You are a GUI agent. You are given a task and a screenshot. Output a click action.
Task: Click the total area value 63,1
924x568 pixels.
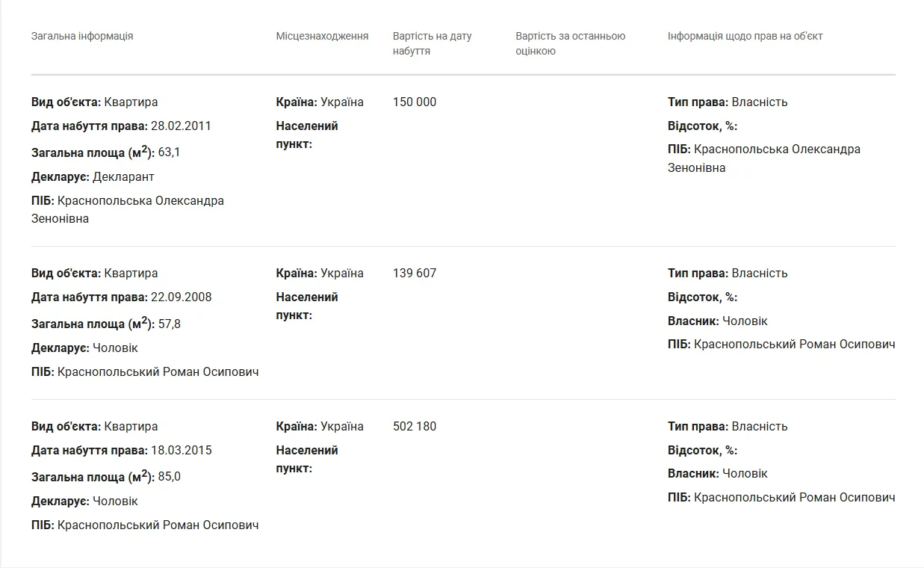[170, 152]
